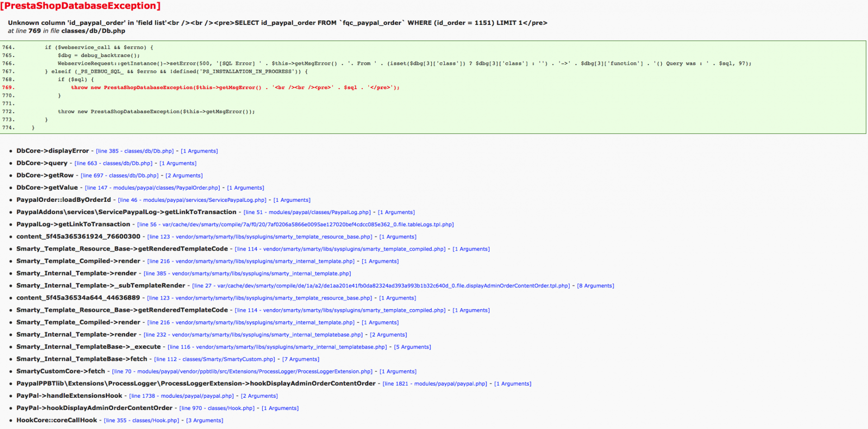The width and height of the screenshot is (868, 429).
Task: Expand the 5 Arguments of Smarty_Internal_TemplateBase->_execute
Action: (412, 347)
